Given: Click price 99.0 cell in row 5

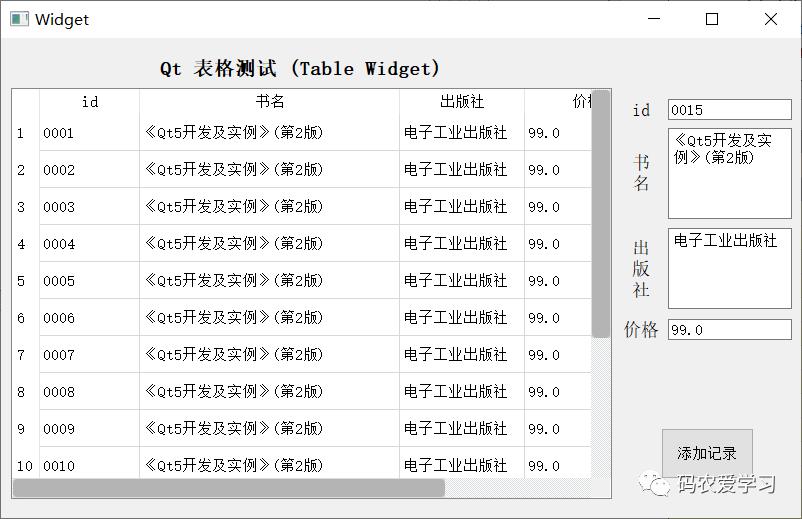Looking at the screenshot, I should click(558, 281).
